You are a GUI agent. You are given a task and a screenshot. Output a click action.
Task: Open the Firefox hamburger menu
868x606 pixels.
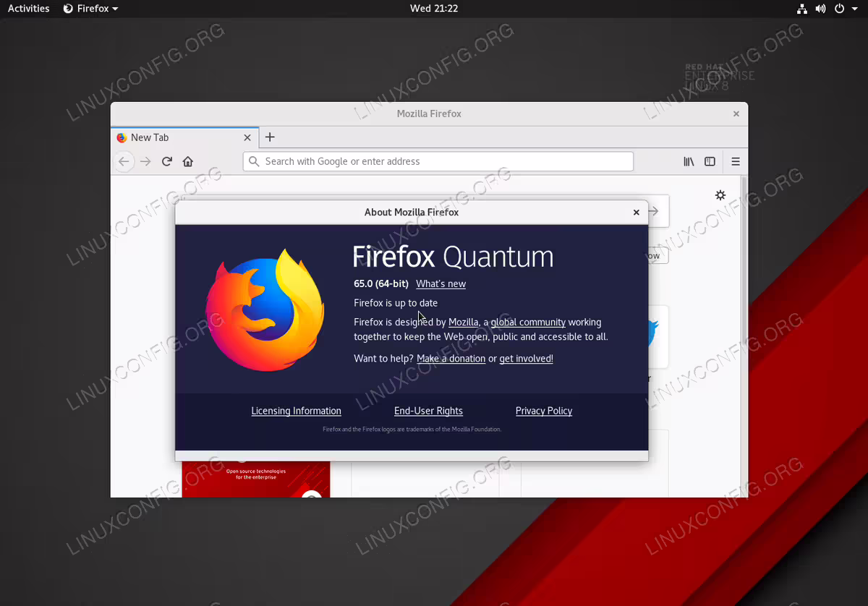coord(736,161)
